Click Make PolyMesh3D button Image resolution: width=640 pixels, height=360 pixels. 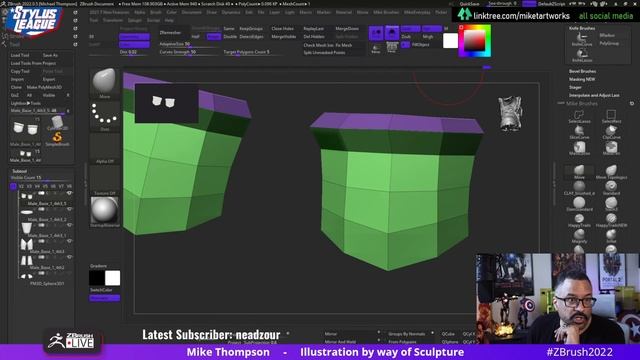click(44, 87)
